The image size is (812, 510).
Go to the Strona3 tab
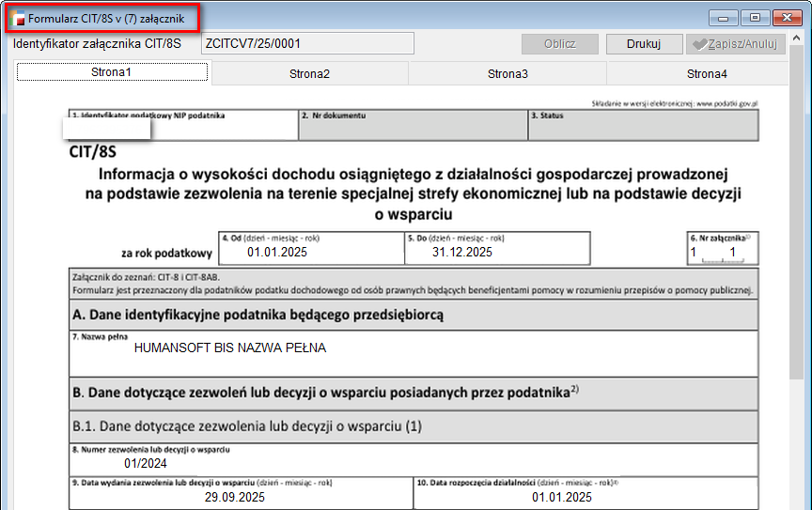coord(507,73)
